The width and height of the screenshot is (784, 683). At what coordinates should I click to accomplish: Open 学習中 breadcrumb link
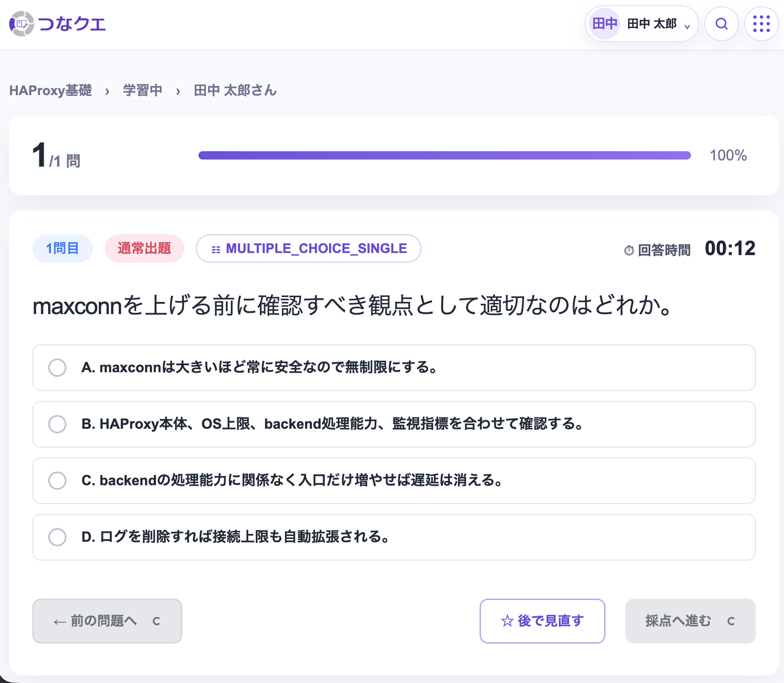142,90
